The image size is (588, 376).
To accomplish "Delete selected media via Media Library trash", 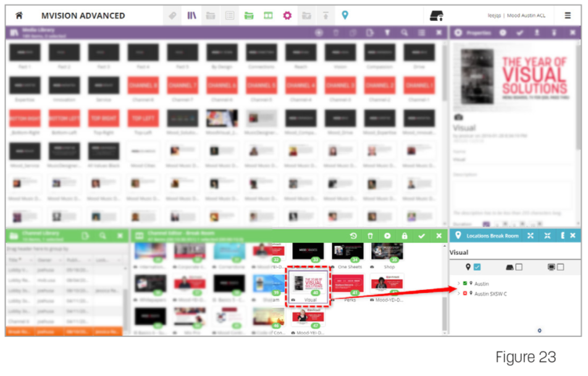I will point(336,33).
